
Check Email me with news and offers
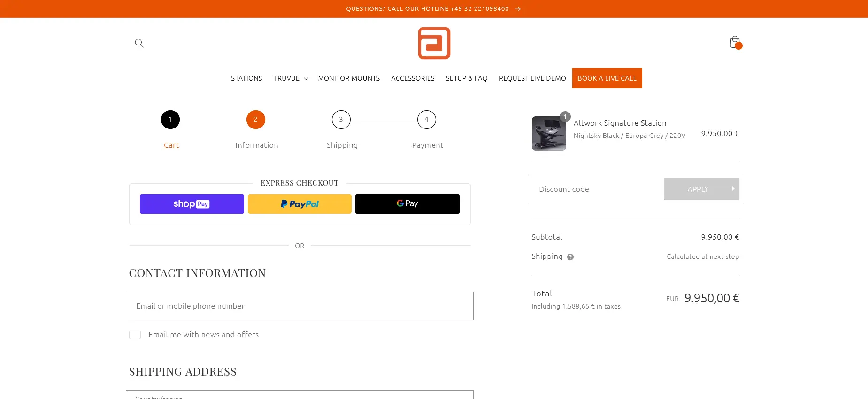pyautogui.click(x=135, y=335)
